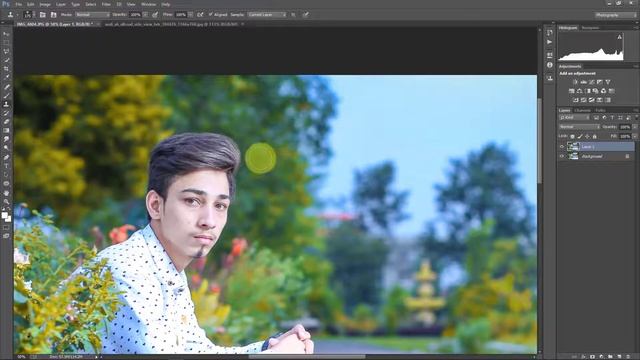Open the Filter menu

[x=106, y=4]
